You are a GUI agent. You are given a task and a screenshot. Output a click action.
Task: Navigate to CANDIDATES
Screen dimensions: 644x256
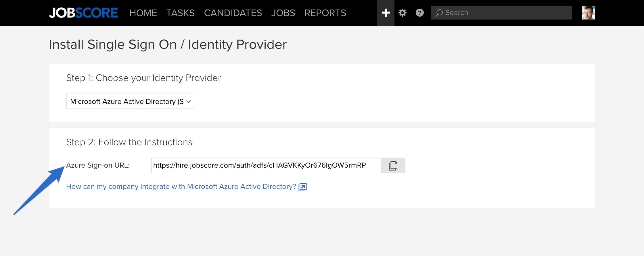[x=233, y=13]
